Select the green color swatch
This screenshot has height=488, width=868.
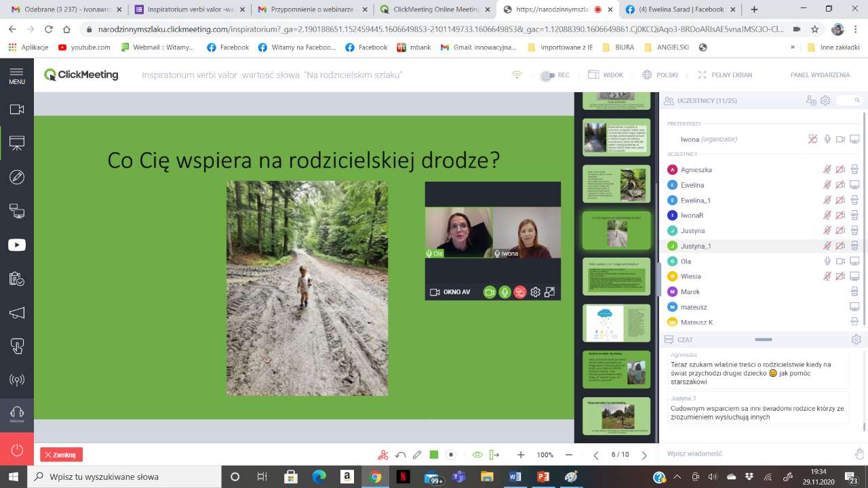coord(434,455)
